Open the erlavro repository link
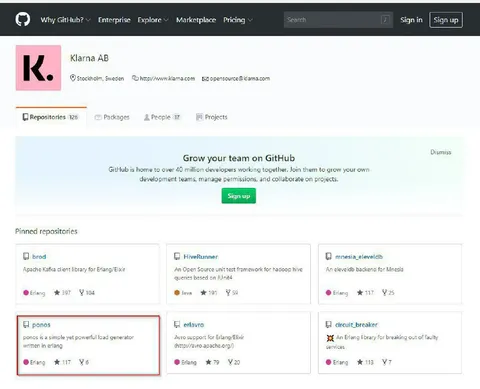The height and width of the screenshot is (389, 480). click(x=194, y=324)
